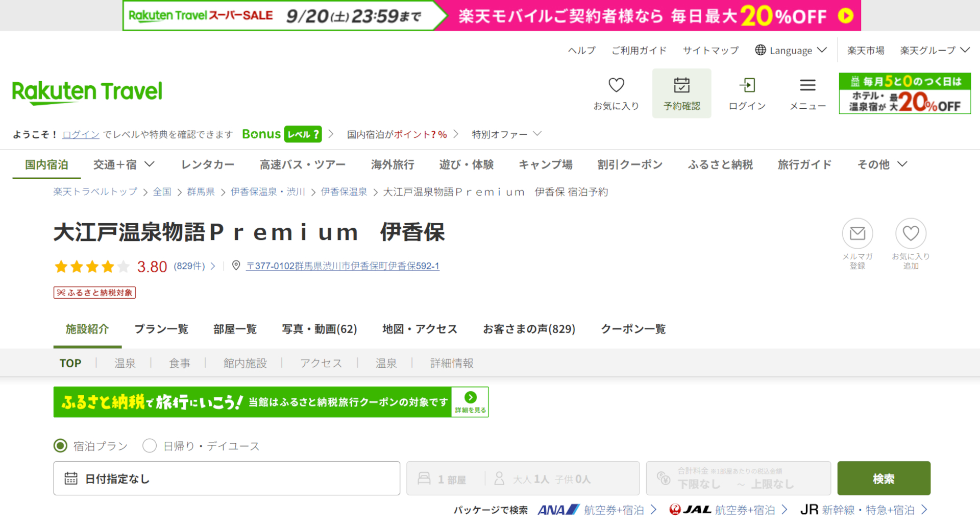Click the Rakuten Travel logo
980x527 pixels.
coord(87,92)
